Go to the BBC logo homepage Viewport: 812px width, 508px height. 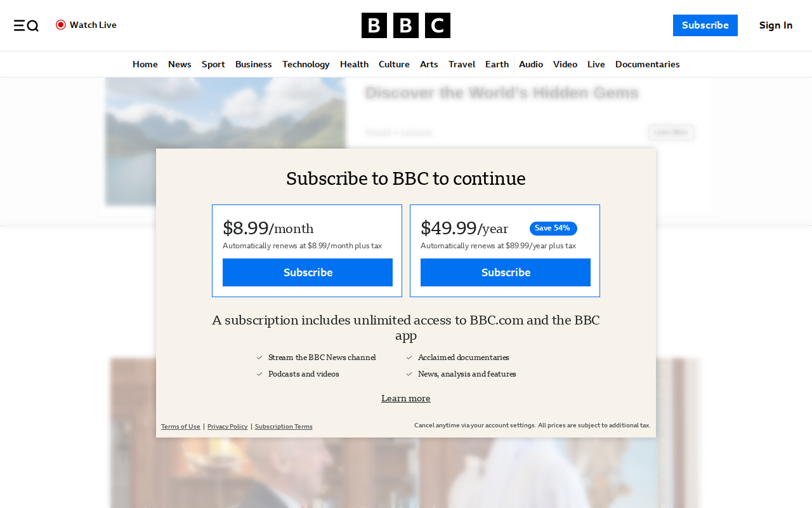[406, 25]
